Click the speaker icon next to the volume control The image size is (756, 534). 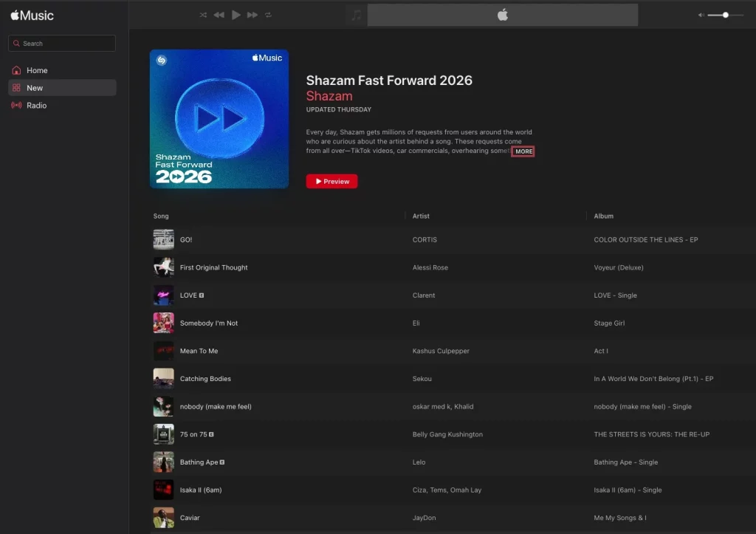(x=701, y=14)
